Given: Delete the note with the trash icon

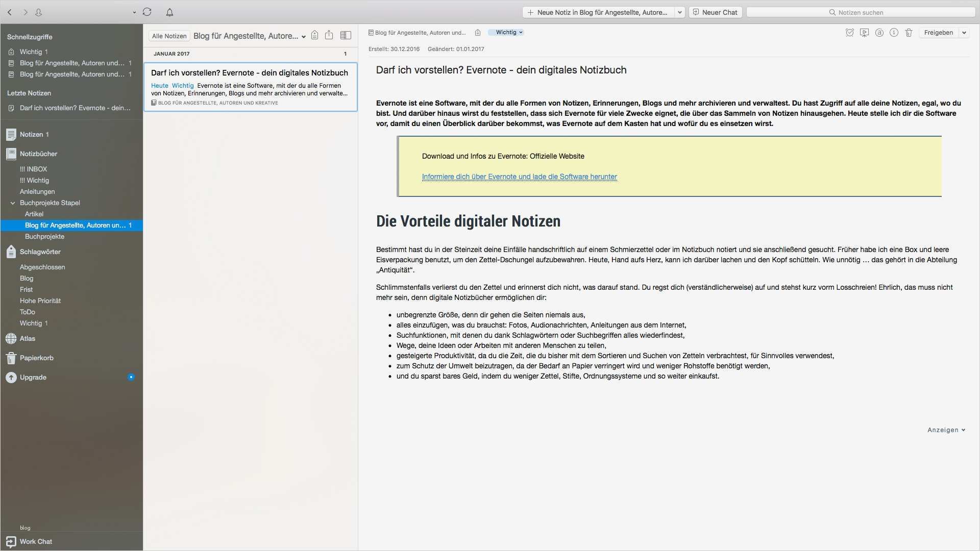Looking at the screenshot, I should (909, 33).
